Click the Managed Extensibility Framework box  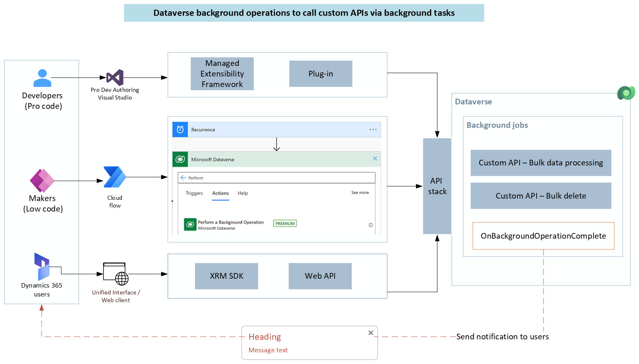[x=222, y=74]
